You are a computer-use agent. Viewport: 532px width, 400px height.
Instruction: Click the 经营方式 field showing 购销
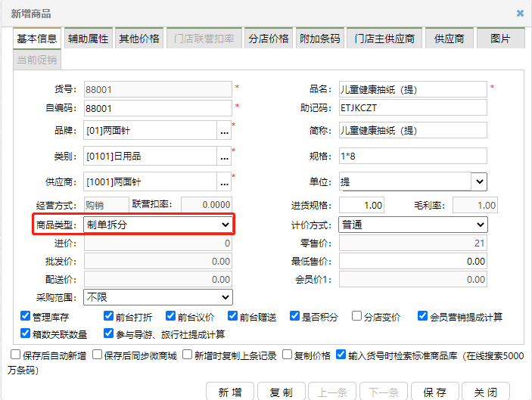coord(107,205)
